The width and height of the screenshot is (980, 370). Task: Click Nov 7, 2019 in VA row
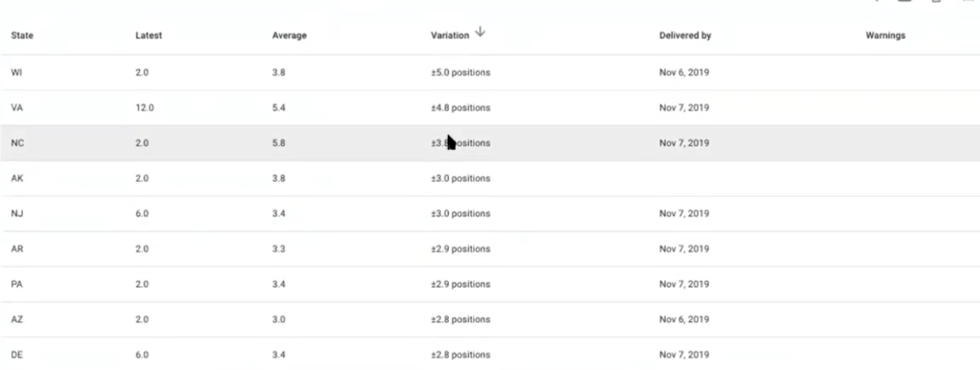[x=684, y=107]
